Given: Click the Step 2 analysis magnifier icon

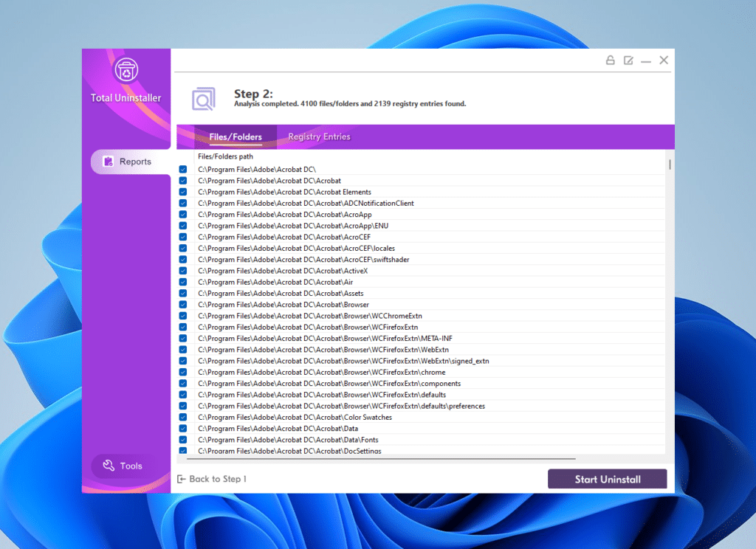Looking at the screenshot, I should pos(204,100).
